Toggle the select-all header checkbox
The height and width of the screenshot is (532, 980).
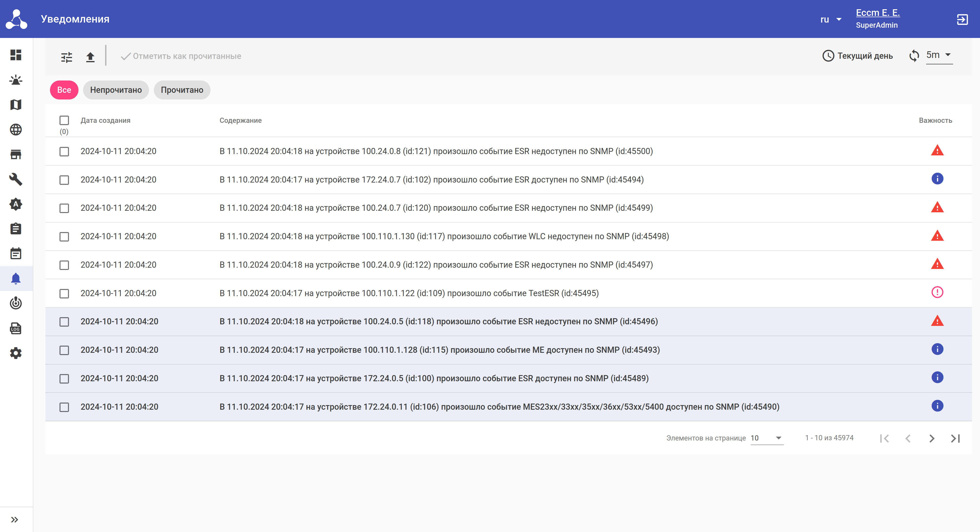click(x=64, y=121)
